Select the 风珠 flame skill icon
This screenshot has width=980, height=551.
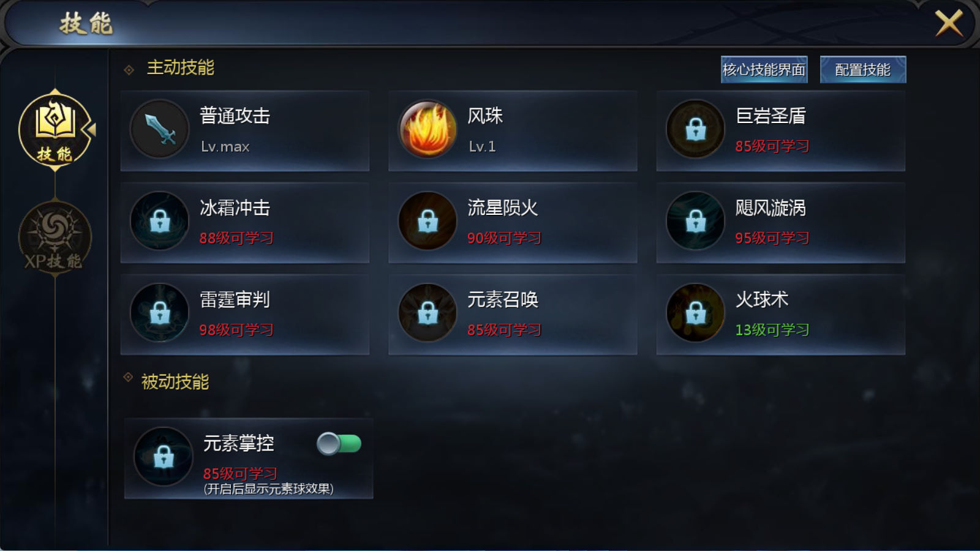coord(428,129)
